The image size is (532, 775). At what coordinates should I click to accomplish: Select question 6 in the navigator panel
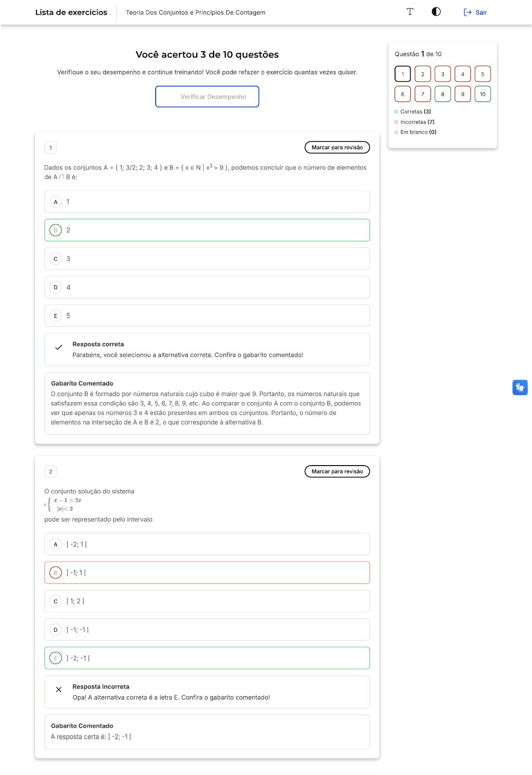pyautogui.click(x=402, y=94)
